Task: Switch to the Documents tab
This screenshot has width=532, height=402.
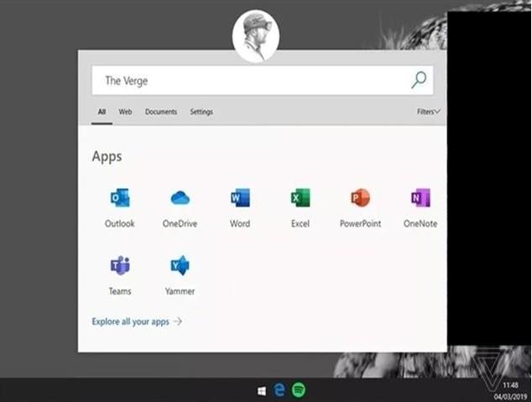Action: click(160, 112)
